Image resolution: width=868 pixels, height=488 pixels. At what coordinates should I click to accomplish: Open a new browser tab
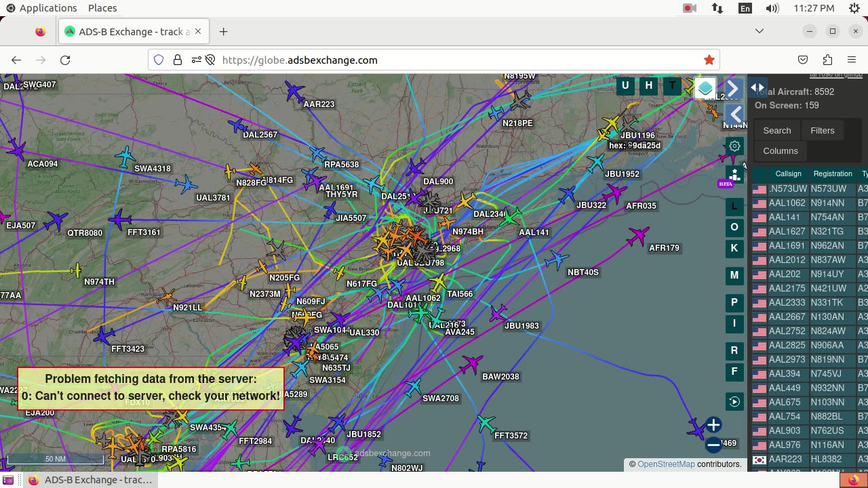223,31
